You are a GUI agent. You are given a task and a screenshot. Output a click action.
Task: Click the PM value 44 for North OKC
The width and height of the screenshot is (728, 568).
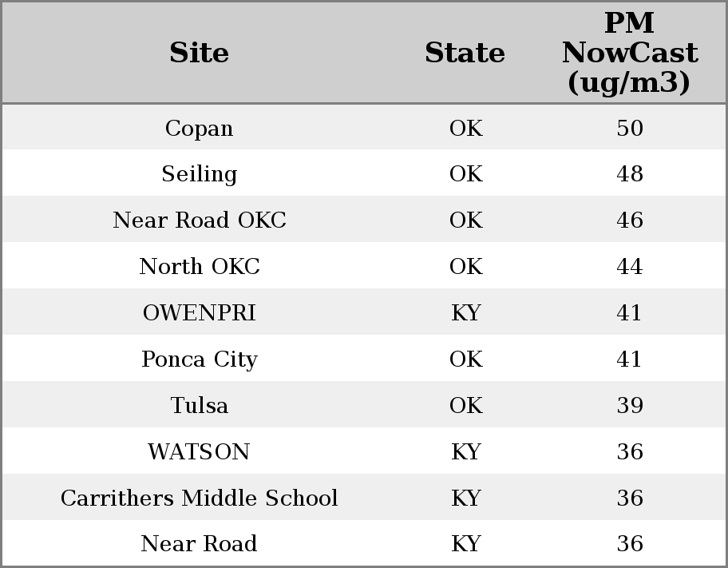tap(629, 266)
